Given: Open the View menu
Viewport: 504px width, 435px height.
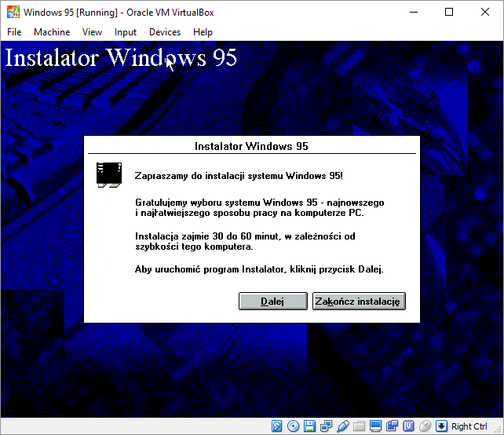Looking at the screenshot, I should pos(92,32).
